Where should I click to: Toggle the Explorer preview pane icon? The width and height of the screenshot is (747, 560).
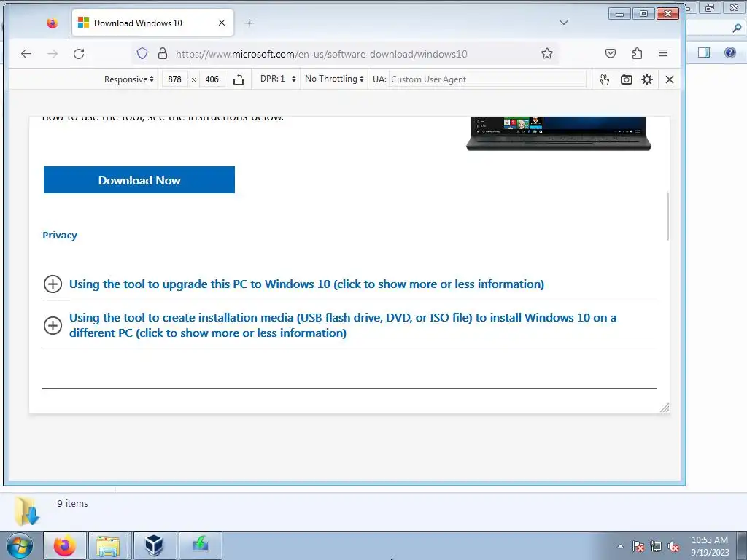704,52
